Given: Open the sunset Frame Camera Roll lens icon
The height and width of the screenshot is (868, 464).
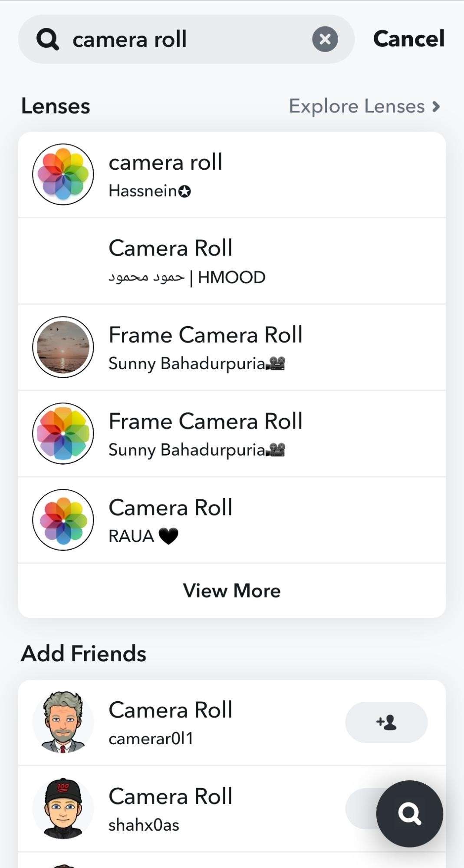Looking at the screenshot, I should [x=63, y=347].
